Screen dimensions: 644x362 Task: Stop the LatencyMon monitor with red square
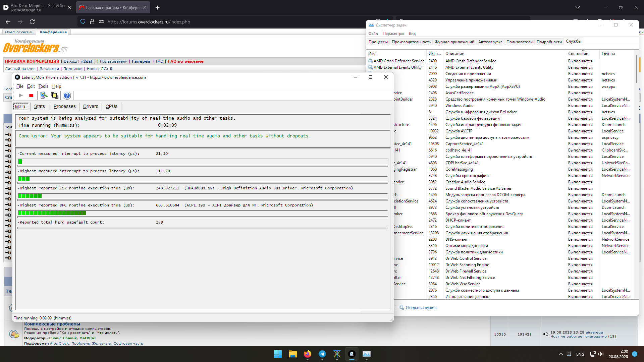coord(31,96)
